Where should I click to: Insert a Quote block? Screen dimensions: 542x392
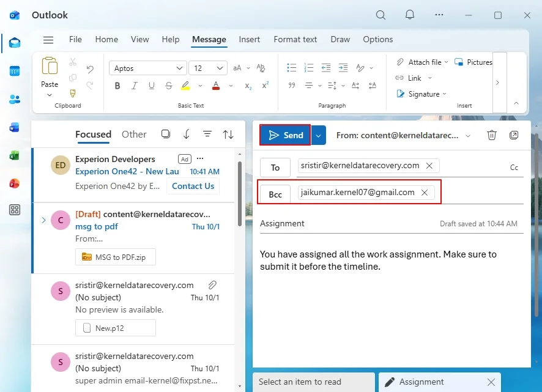(x=292, y=86)
